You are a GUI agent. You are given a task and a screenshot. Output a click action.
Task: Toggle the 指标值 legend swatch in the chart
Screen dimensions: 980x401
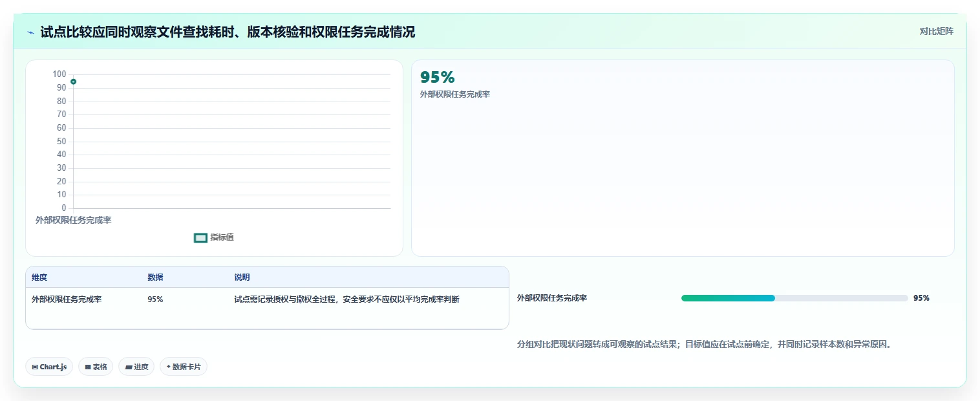[200, 238]
